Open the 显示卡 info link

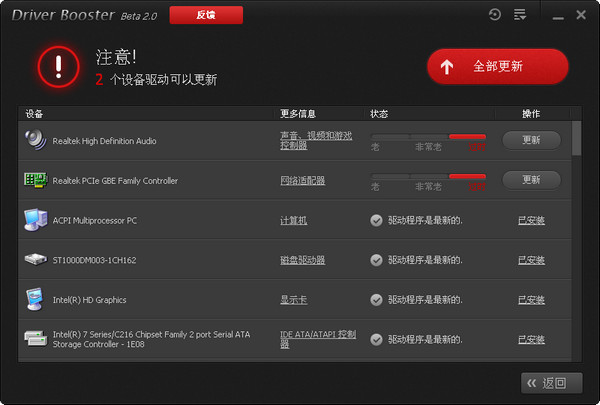293,300
